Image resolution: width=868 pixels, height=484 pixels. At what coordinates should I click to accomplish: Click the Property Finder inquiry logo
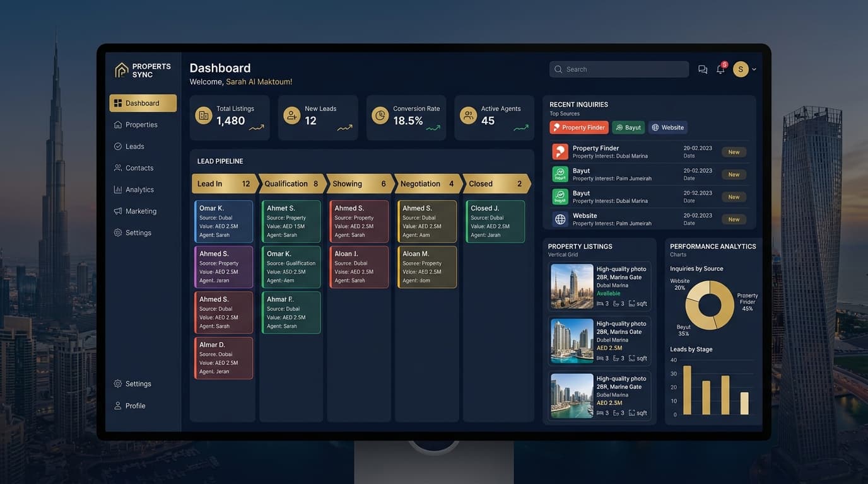pyautogui.click(x=560, y=152)
